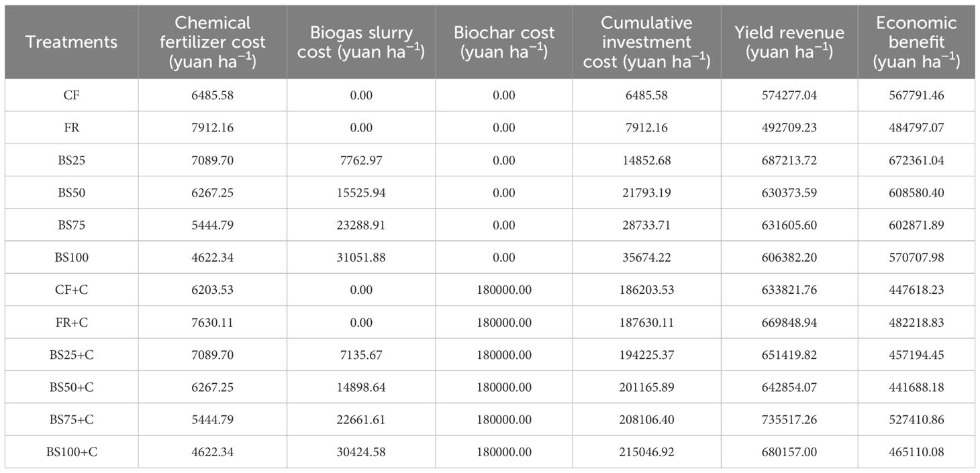Click the economic benefit value 672361.04
The width and height of the screenshot is (980, 473).
pos(917,160)
